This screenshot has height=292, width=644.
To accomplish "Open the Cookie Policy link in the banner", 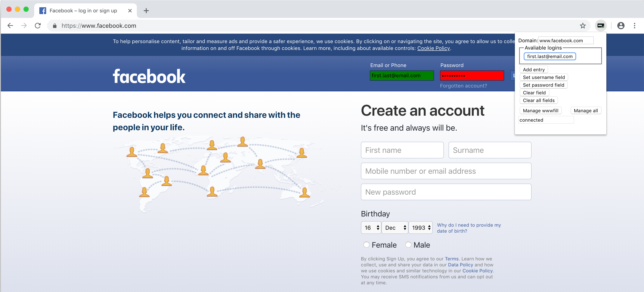I will coord(433,48).
